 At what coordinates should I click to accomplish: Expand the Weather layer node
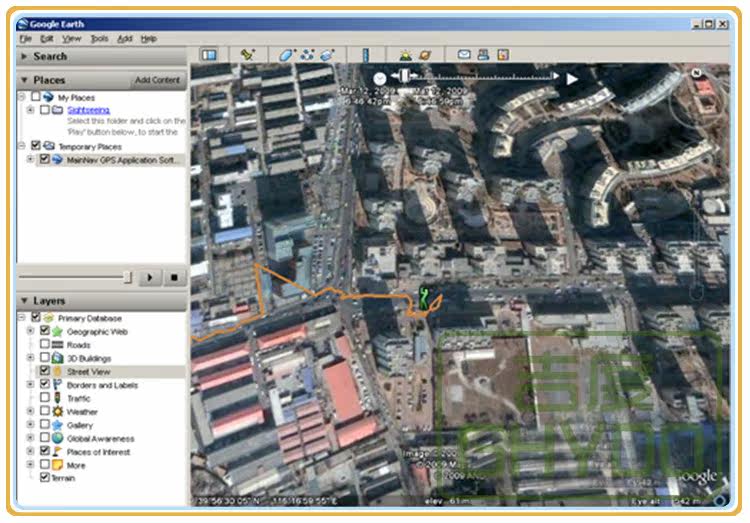click(x=31, y=411)
